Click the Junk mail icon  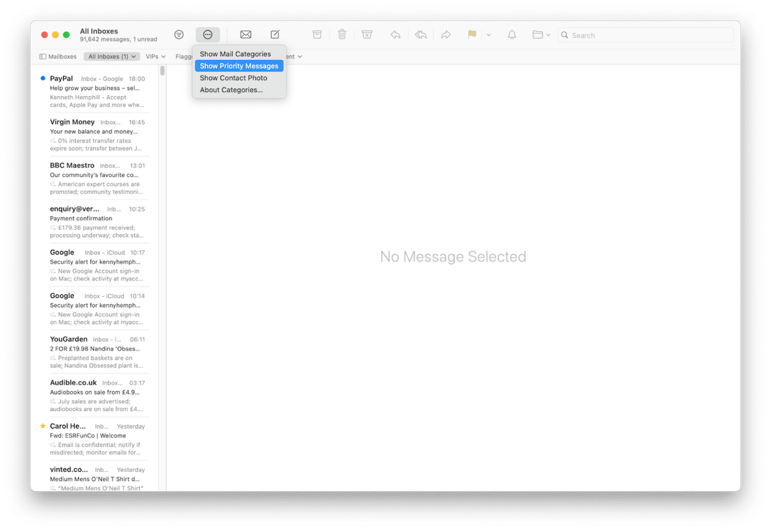tap(367, 35)
